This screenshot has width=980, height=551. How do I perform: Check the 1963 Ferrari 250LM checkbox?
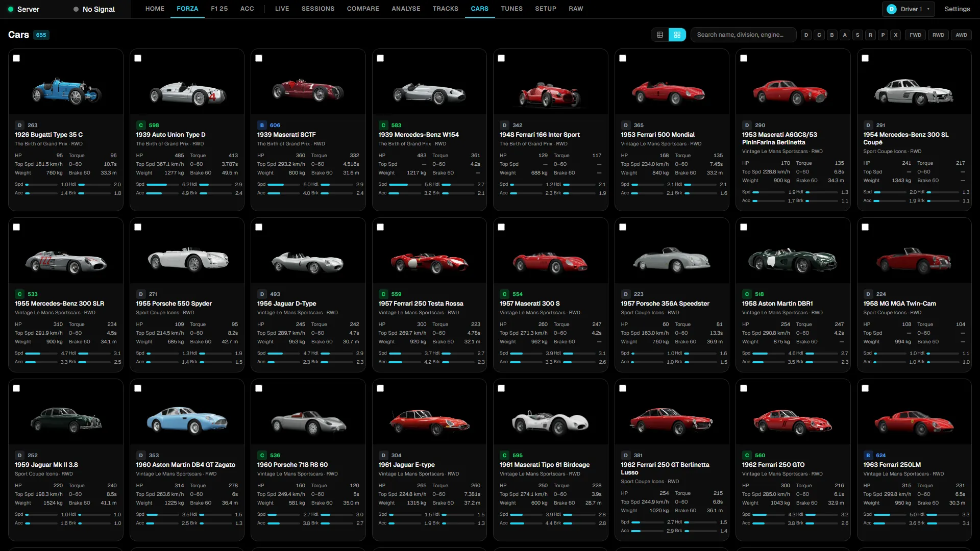pyautogui.click(x=865, y=388)
